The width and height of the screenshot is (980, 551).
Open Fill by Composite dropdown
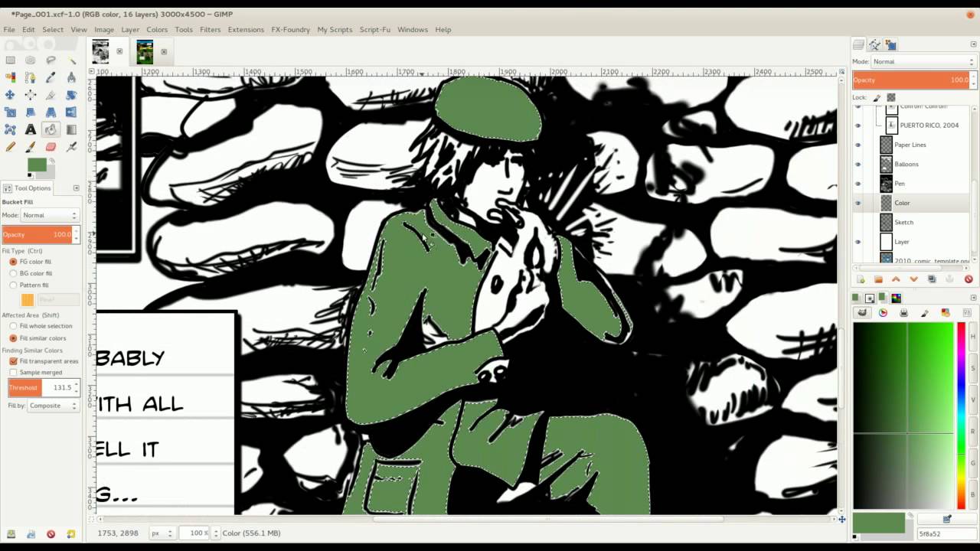point(53,406)
